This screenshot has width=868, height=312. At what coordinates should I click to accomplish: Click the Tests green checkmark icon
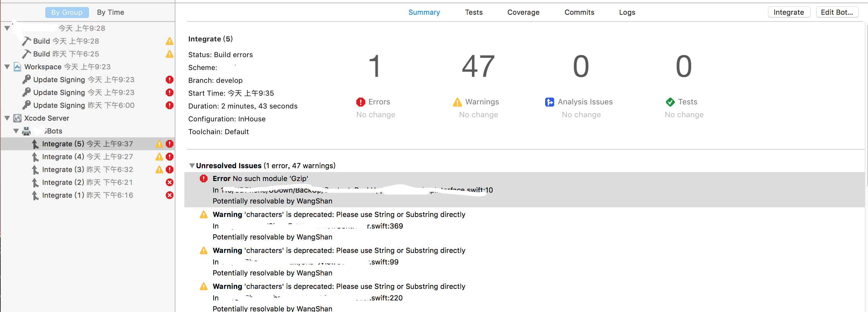click(670, 102)
